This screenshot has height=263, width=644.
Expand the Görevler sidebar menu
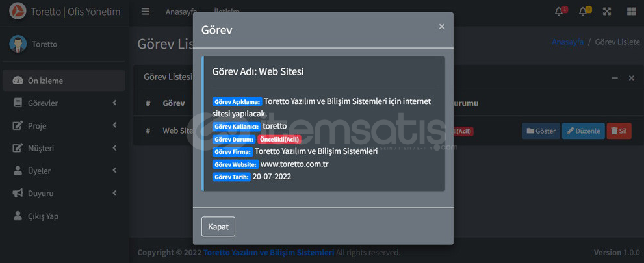[64, 103]
